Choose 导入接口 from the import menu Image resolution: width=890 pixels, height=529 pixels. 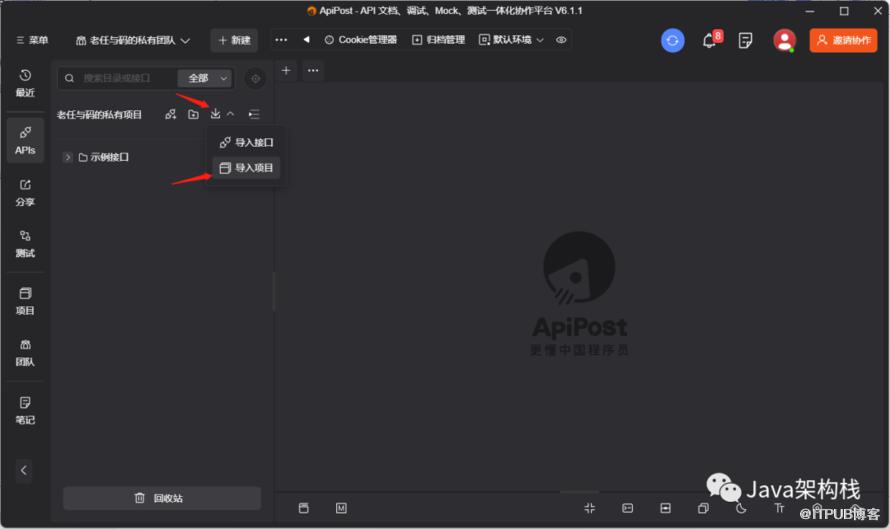click(246, 142)
